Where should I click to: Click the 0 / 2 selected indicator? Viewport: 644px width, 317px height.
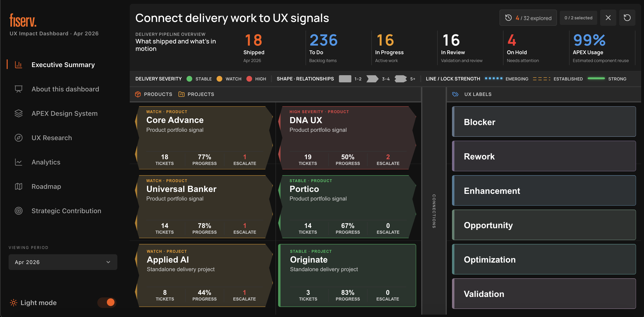(578, 18)
